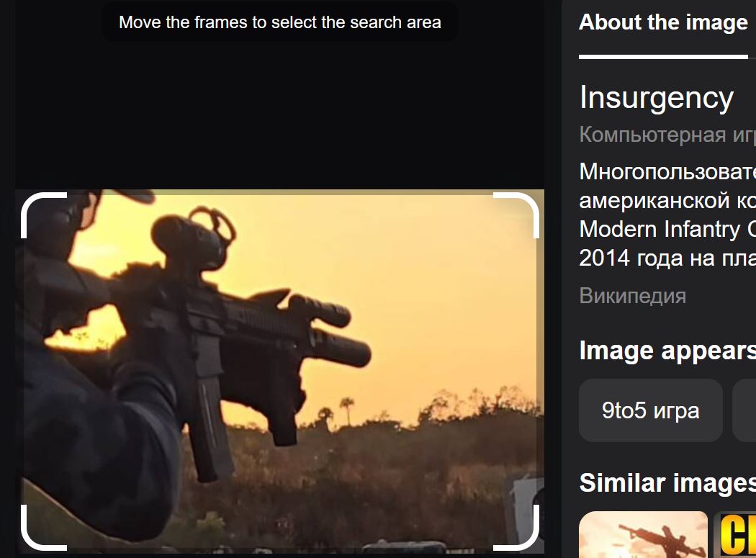Open the Insurgency title result
Screen dimensions: 756x558
point(656,97)
